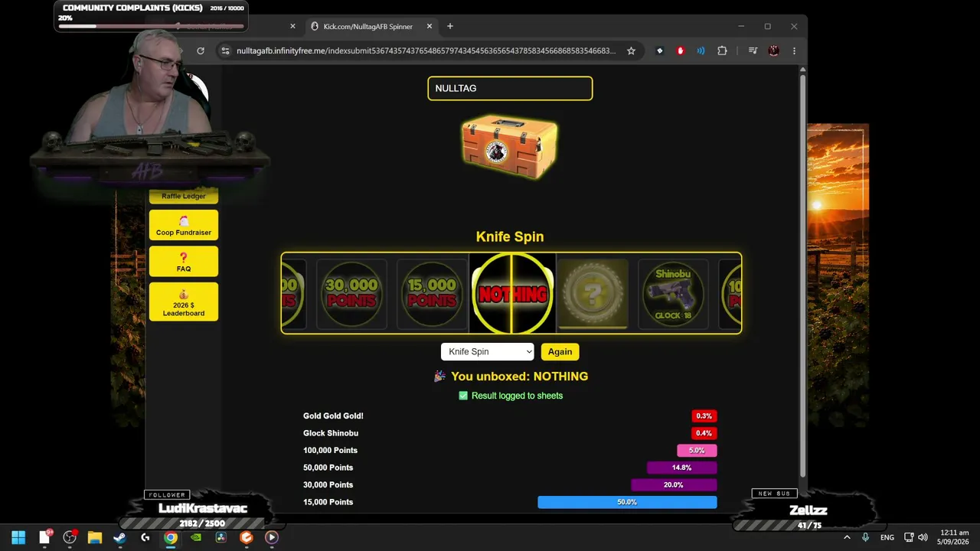Image resolution: width=980 pixels, height=551 pixels.
Task: Open the media controls icon in Chrome toolbar
Action: point(753,51)
